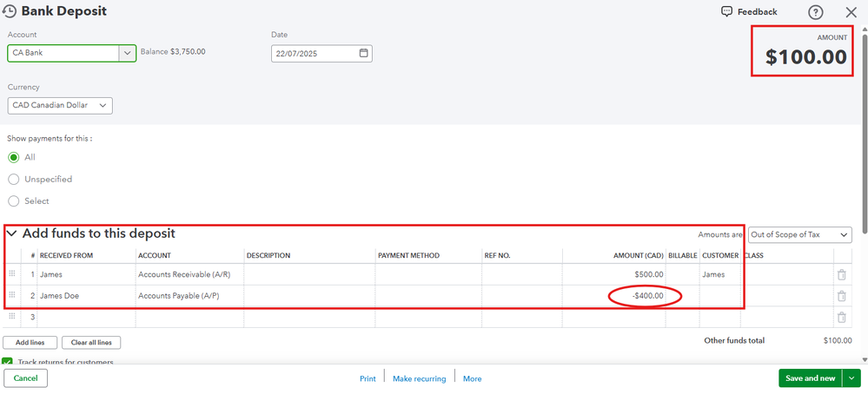Click the PAYMENT METHOD column header
Screen dimensions: 868x394
(408, 256)
